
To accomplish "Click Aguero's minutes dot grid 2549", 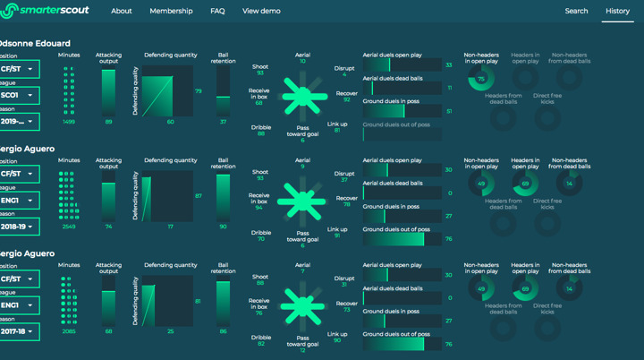I will [x=69, y=195].
